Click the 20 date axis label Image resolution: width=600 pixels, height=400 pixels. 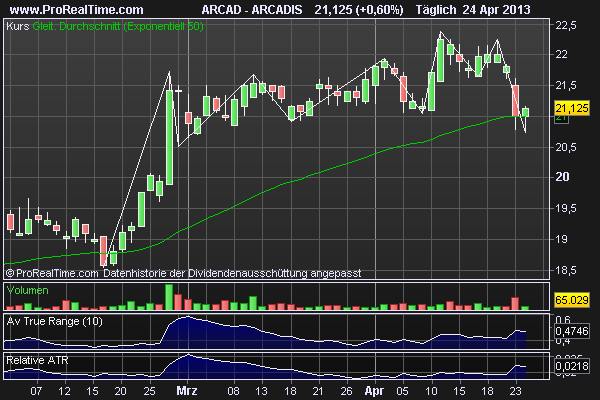121,391
